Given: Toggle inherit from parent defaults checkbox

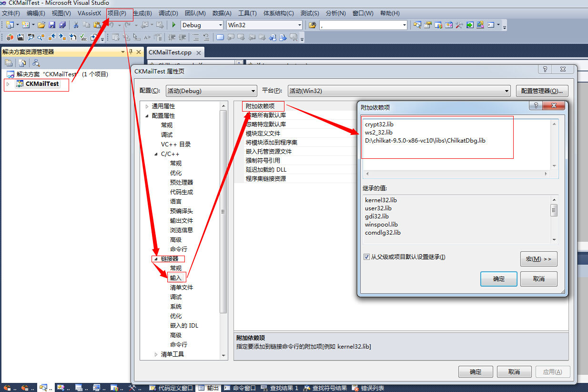Looking at the screenshot, I should point(366,257).
